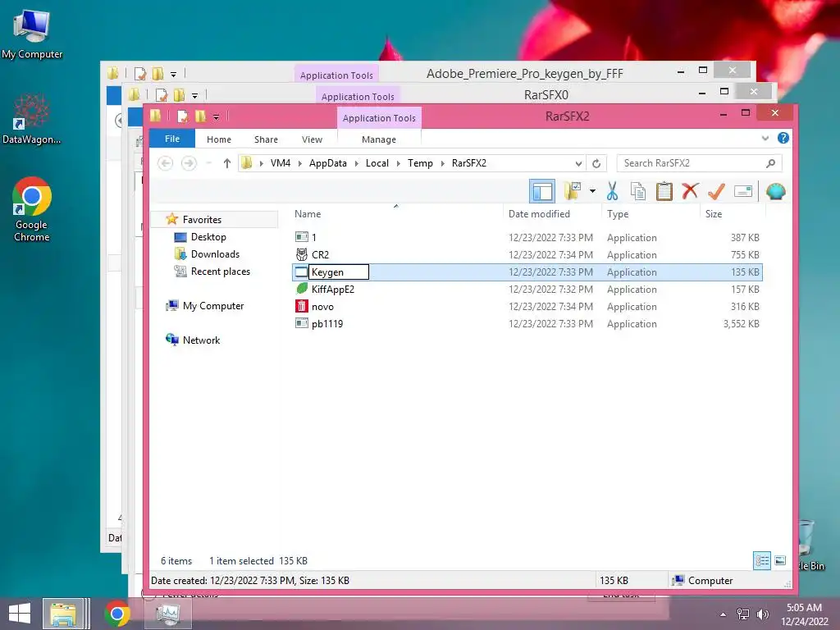This screenshot has width=840, height=630.
Task: Click Adobe_Premiere_Pro_keygen_by_FFF window title
Action: pyautogui.click(x=524, y=73)
